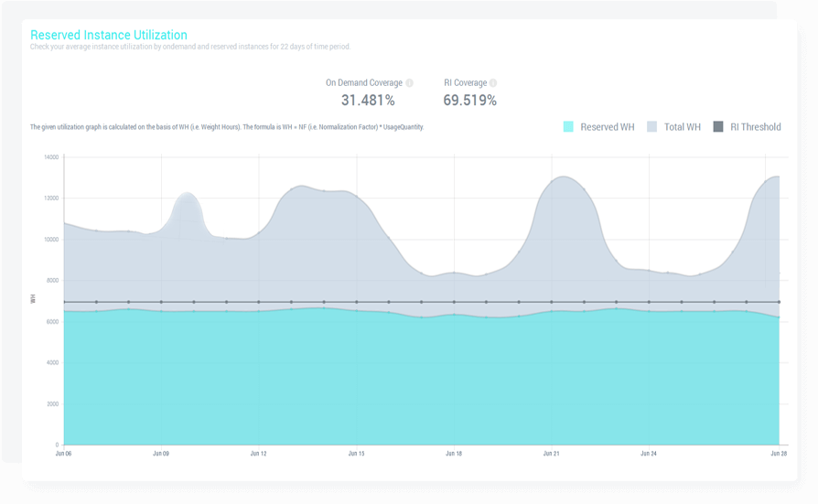Image resolution: width=818 pixels, height=504 pixels.
Task: Click the Jun 28 x-axis date label
Action: pyautogui.click(x=778, y=453)
